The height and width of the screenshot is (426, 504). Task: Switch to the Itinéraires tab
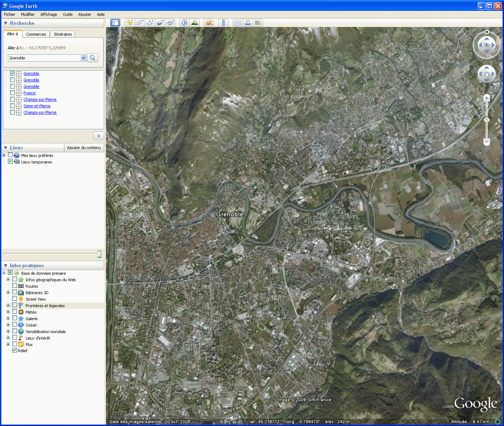[63, 34]
